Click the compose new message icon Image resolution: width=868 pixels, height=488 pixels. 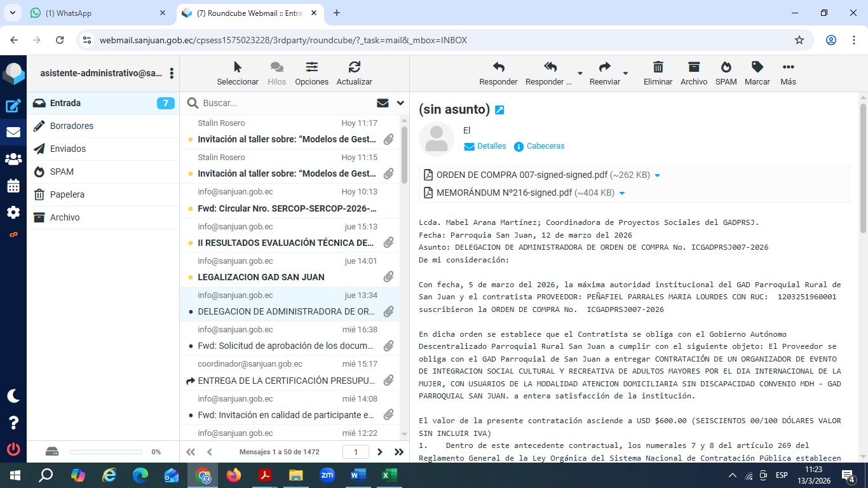pos(13,106)
